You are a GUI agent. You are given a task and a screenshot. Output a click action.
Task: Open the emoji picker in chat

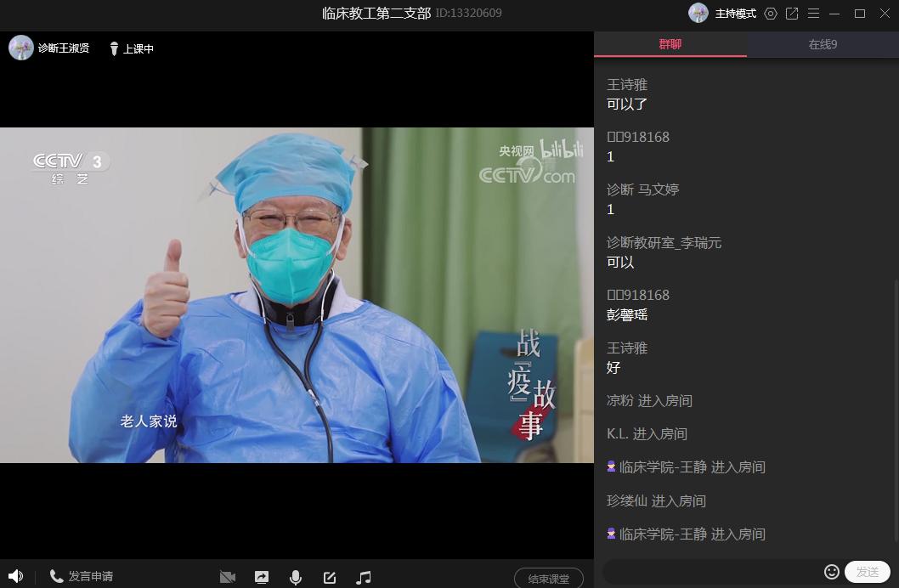coord(832,572)
